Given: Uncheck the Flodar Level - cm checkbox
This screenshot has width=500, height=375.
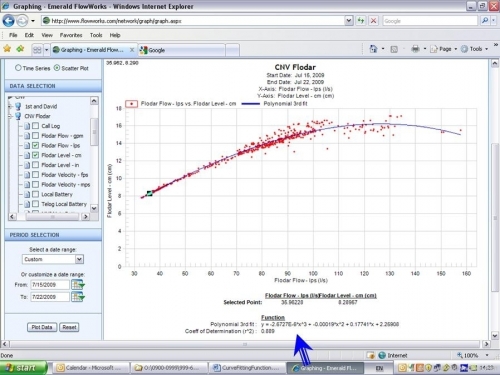Looking at the screenshot, I should (35, 155).
